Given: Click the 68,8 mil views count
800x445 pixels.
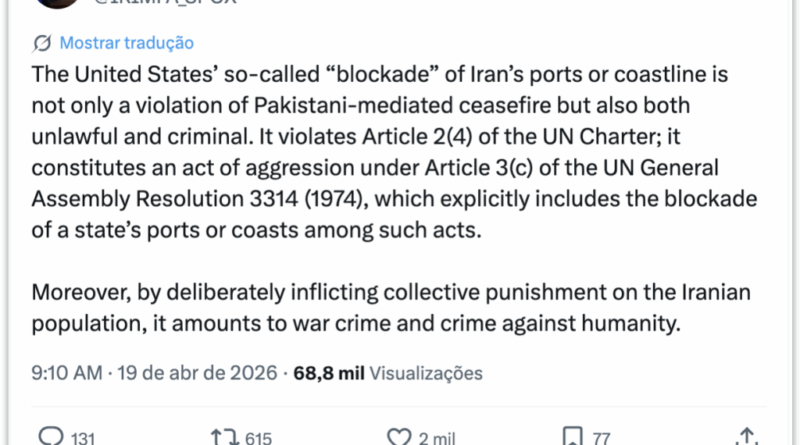Looking at the screenshot, I should pos(330,373).
